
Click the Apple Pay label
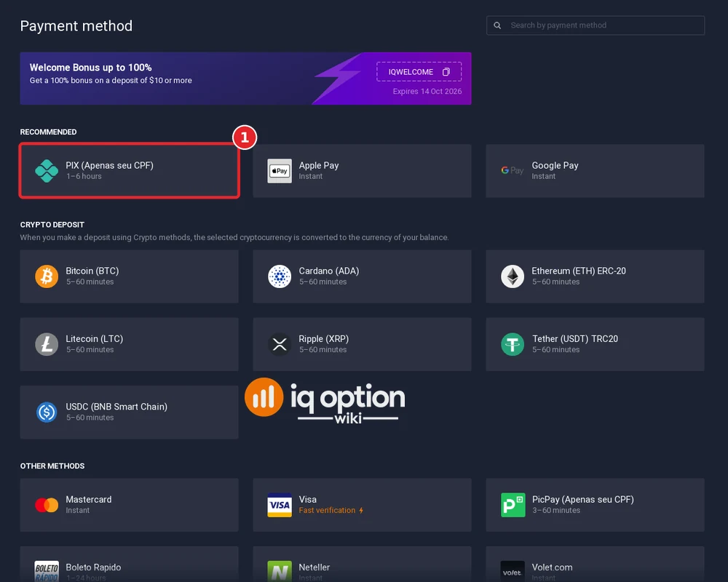click(319, 166)
